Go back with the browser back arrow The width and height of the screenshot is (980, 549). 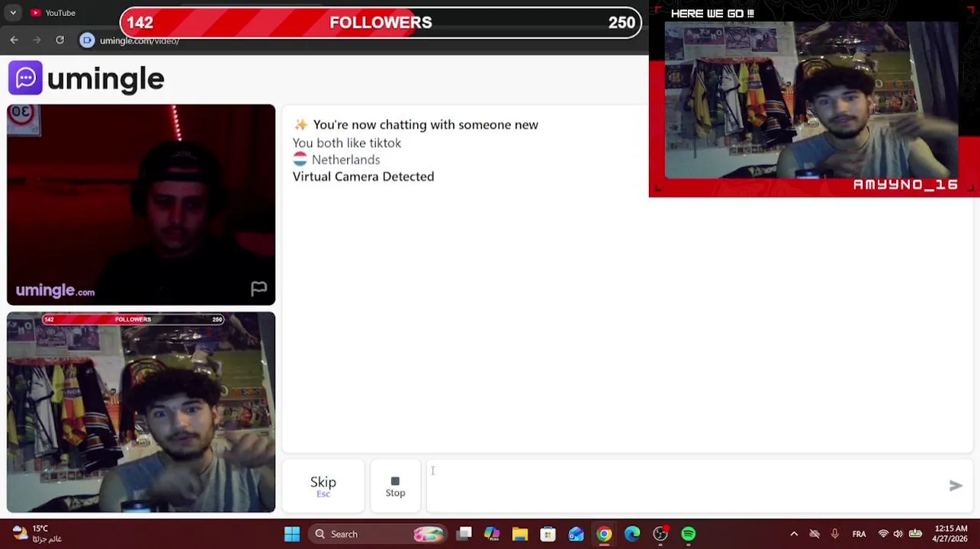coord(14,40)
